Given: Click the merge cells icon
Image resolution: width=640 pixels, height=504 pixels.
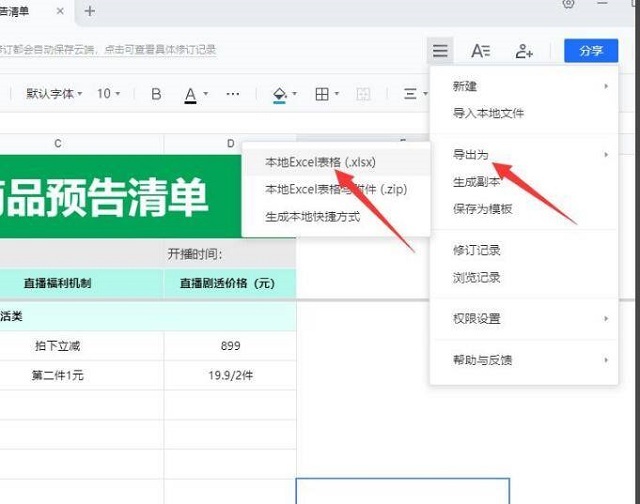Looking at the screenshot, I should pyautogui.click(x=363, y=94).
